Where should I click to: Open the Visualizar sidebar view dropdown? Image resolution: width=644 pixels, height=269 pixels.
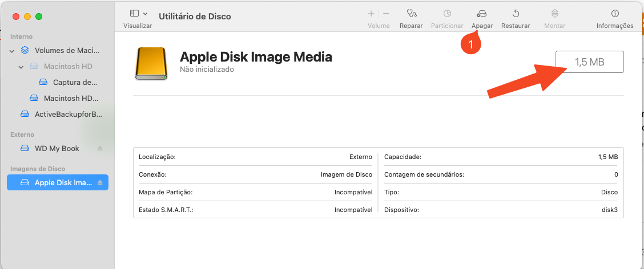click(x=139, y=14)
